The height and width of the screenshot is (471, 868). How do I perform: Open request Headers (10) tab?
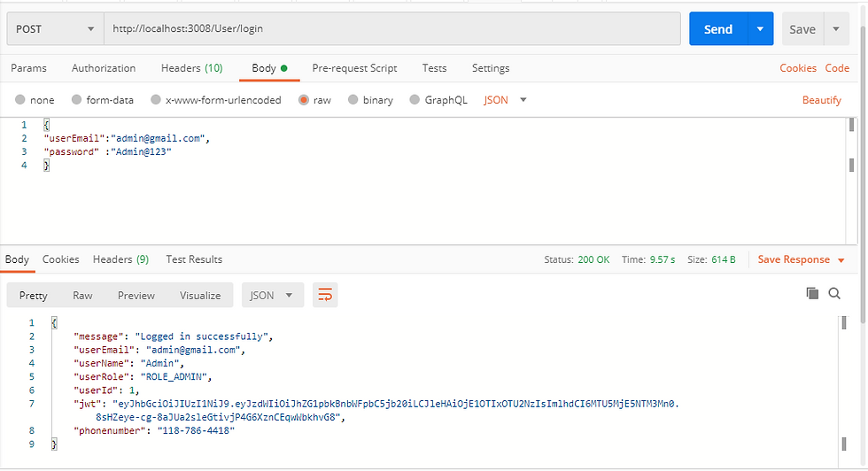[x=191, y=68]
